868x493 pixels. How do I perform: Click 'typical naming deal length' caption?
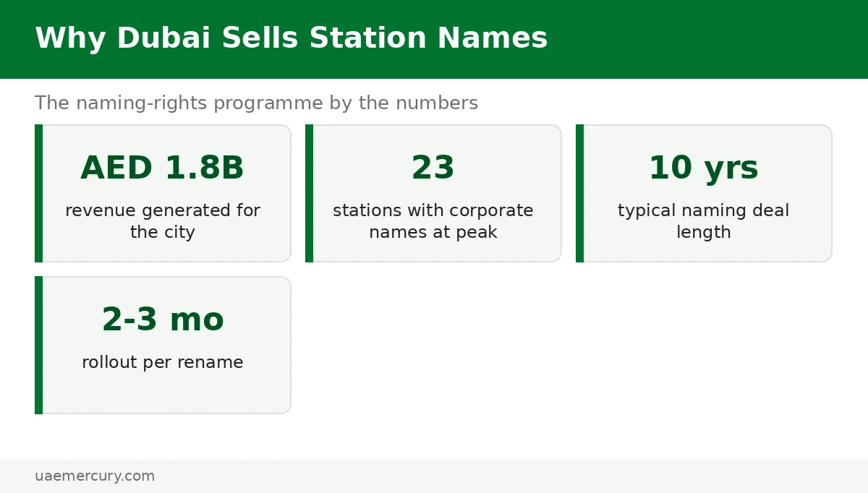tap(703, 221)
